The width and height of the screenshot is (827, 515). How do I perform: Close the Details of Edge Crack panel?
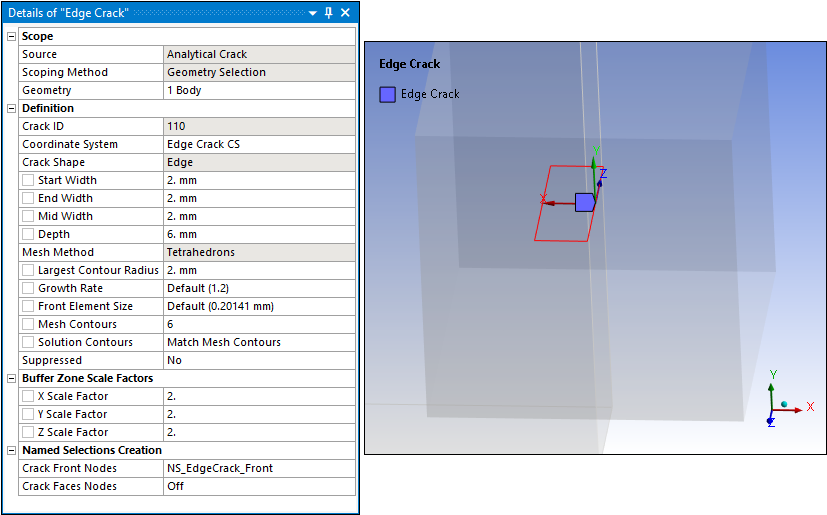coord(345,13)
